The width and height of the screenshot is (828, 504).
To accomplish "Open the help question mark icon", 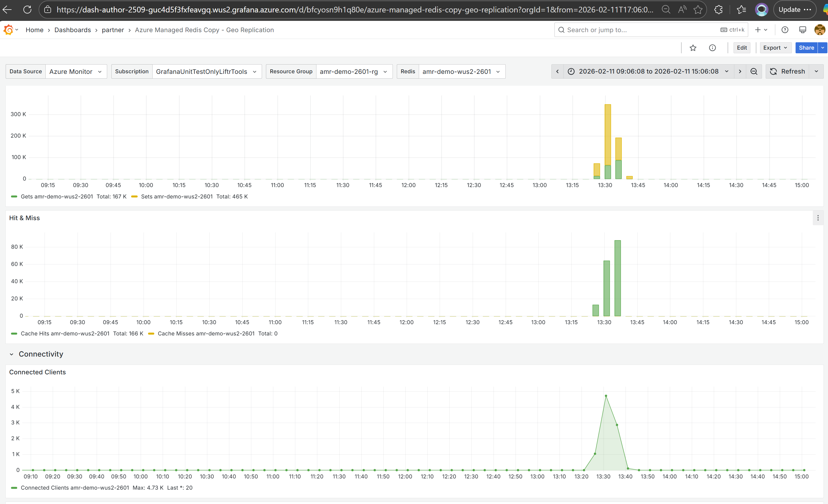I will click(785, 30).
